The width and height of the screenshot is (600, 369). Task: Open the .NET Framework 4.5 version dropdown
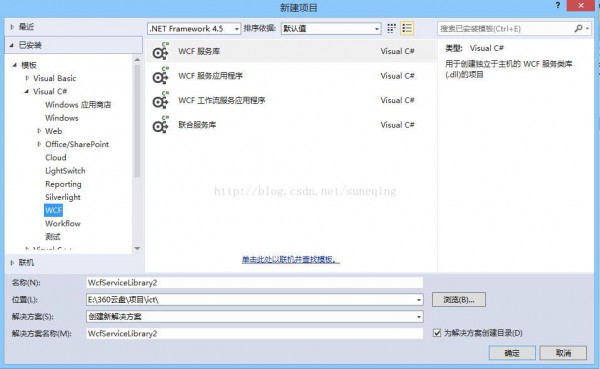194,29
